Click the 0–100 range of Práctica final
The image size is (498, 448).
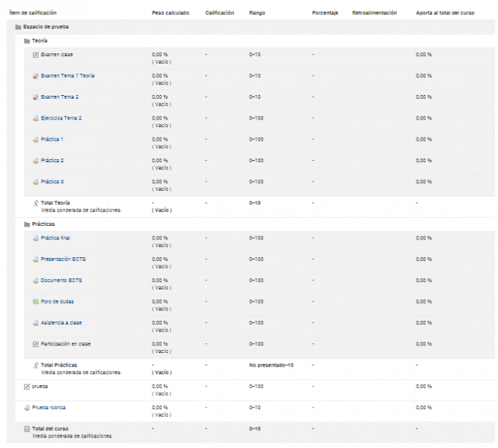(256, 238)
